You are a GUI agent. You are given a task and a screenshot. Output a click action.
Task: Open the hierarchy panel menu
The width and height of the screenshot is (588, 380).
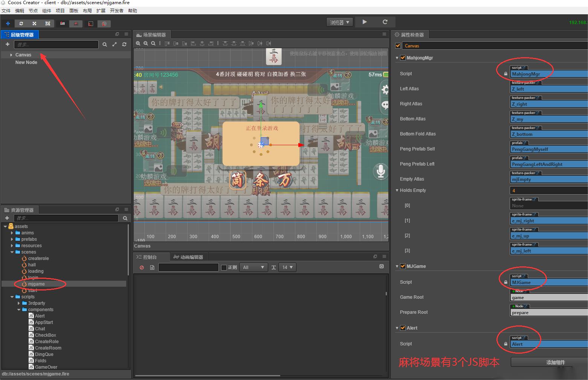126,34
